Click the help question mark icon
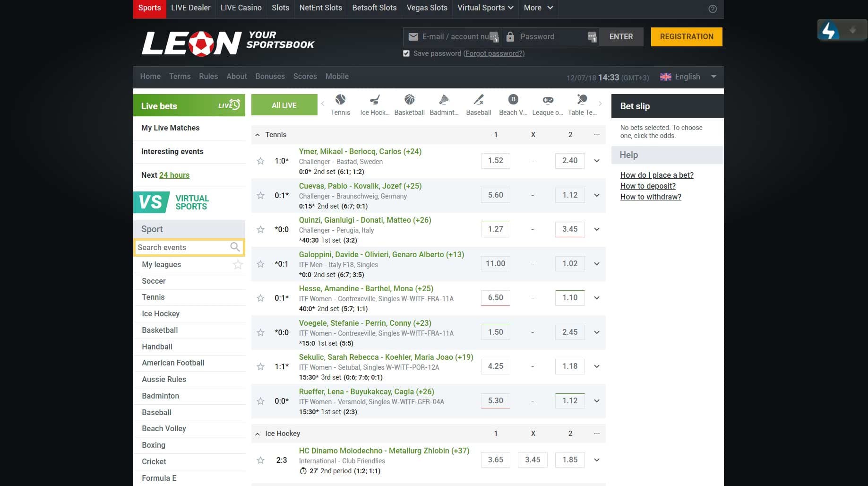 pyautogui.click(x=713, y=9)
